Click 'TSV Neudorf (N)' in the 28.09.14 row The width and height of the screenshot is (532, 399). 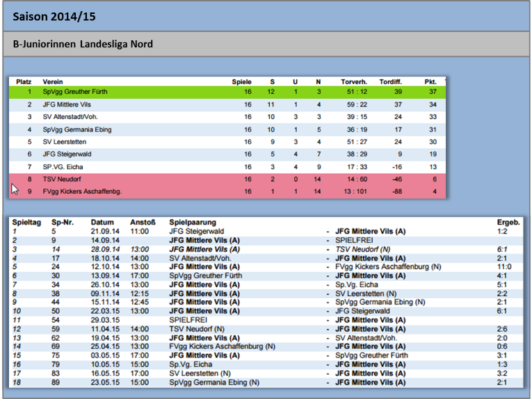[x=363, y=250]
